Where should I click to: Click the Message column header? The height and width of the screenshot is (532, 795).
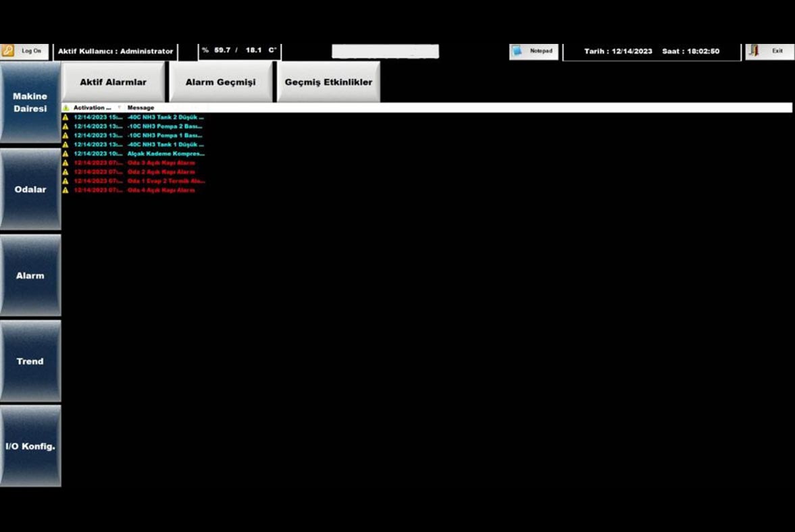click(141, 108)
